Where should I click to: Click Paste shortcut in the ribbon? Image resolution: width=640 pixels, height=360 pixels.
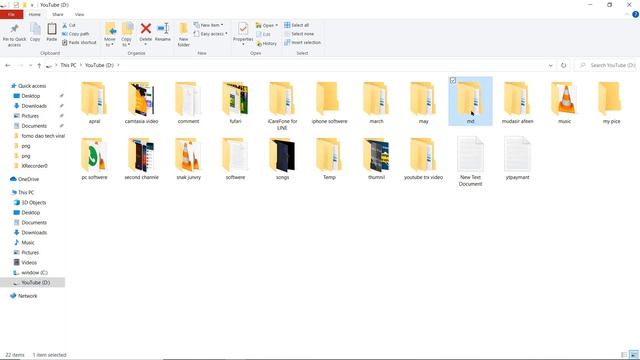(x=79, y=42)
